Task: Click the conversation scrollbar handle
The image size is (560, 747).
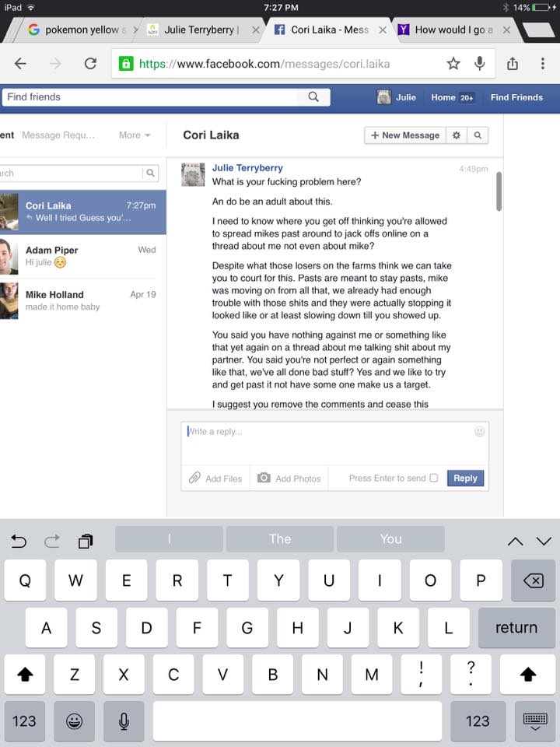Action: point(499,191)
